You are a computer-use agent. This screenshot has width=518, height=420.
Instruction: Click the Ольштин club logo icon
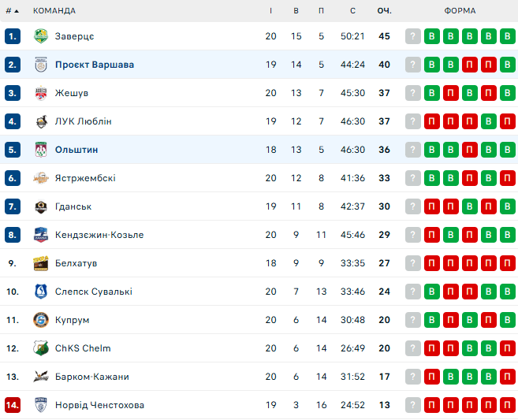(41, 150)
